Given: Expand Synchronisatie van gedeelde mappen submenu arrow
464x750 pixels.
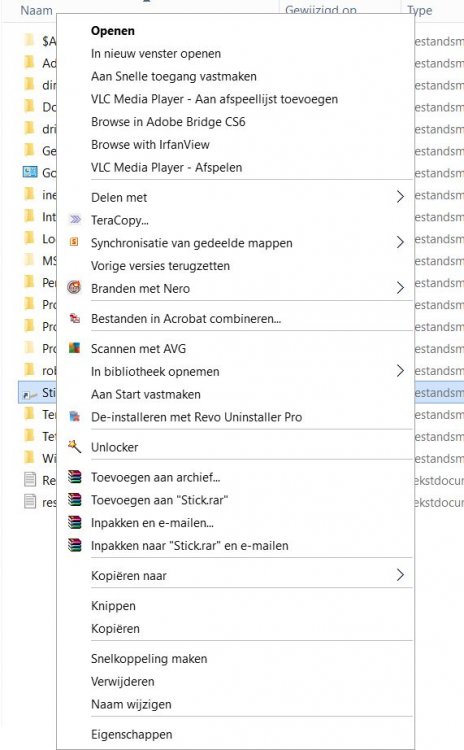Looking at the screenshot, I should 400,242.
